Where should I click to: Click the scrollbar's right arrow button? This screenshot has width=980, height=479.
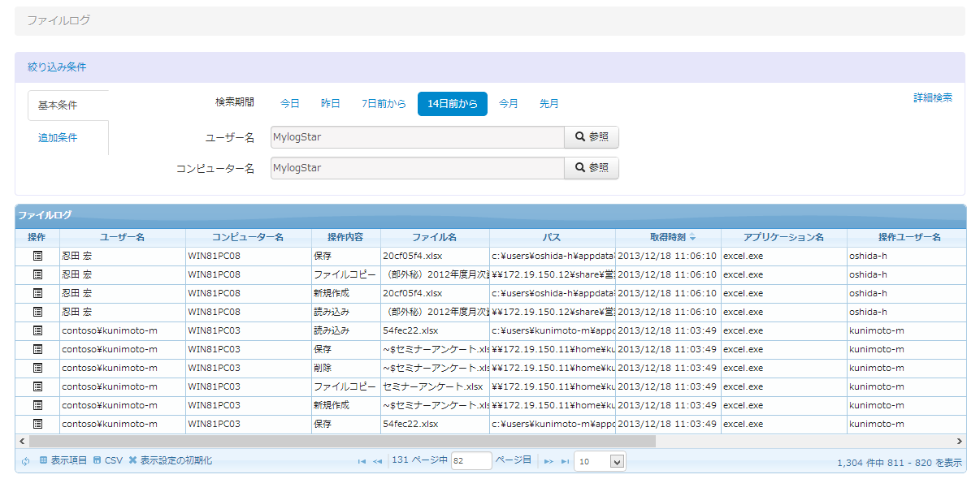click(960, 441)
